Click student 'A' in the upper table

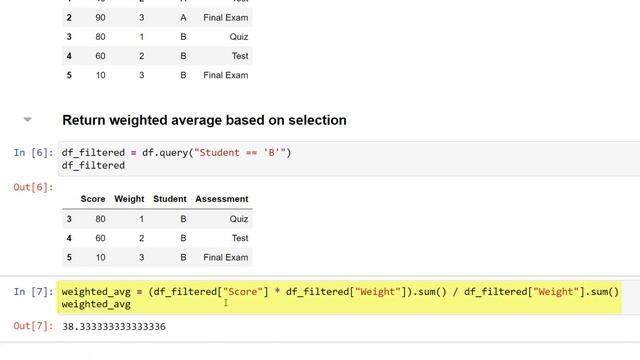183,18
